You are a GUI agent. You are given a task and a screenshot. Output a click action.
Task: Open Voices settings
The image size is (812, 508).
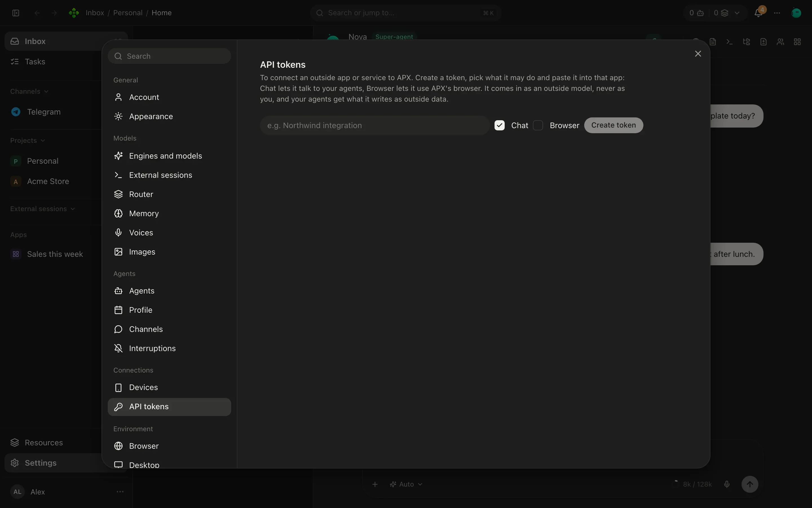point(169,233)
